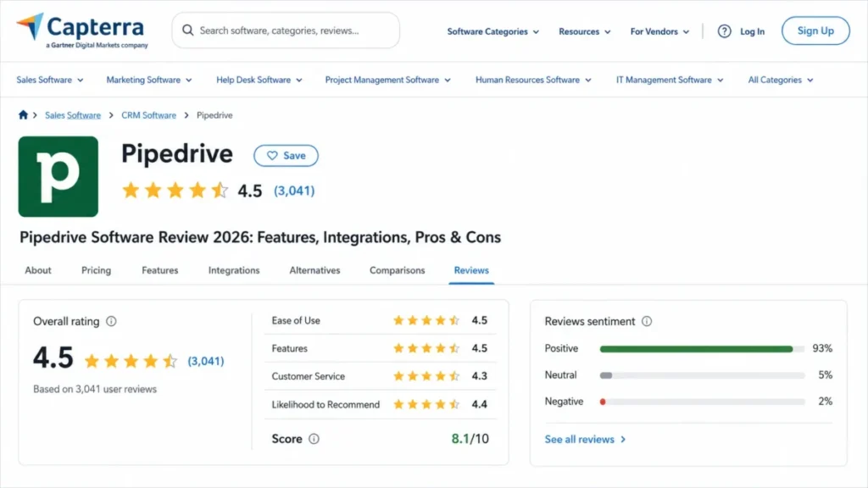Viewport: 868px width, 488px height.
Task: Click the Negative sentiment bar
Action: (x=702, y=402)
